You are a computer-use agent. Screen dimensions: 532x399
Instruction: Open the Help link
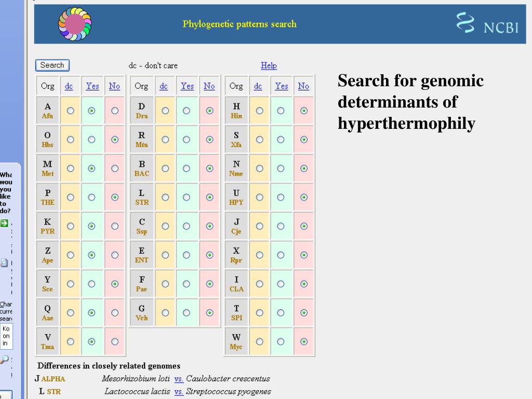[x=269, y=65]
